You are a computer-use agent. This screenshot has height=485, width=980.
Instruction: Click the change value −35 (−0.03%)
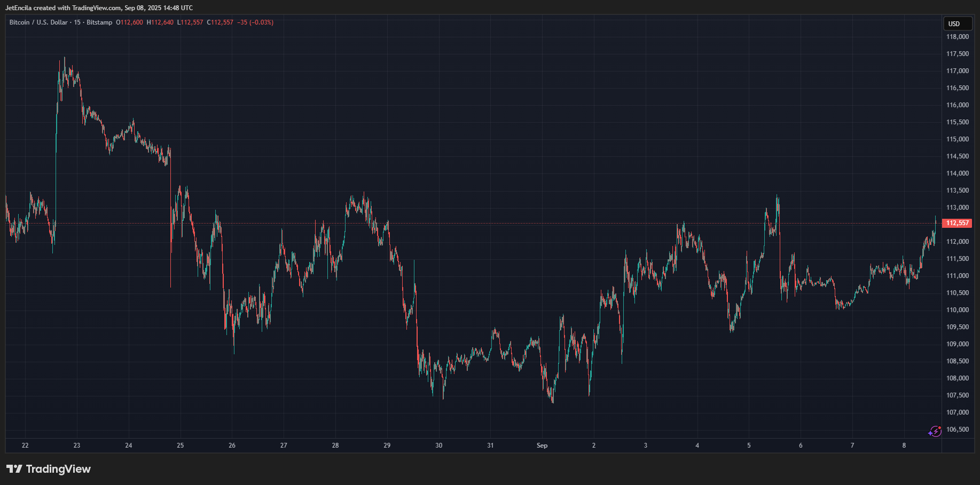[255, 22]
